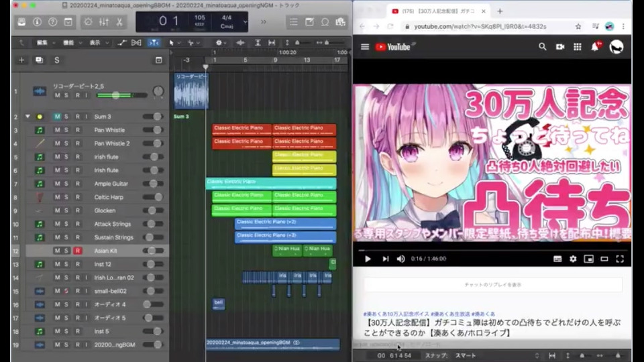Open YouTube notifications bell

pyautogui.click(x=595, y=47)
